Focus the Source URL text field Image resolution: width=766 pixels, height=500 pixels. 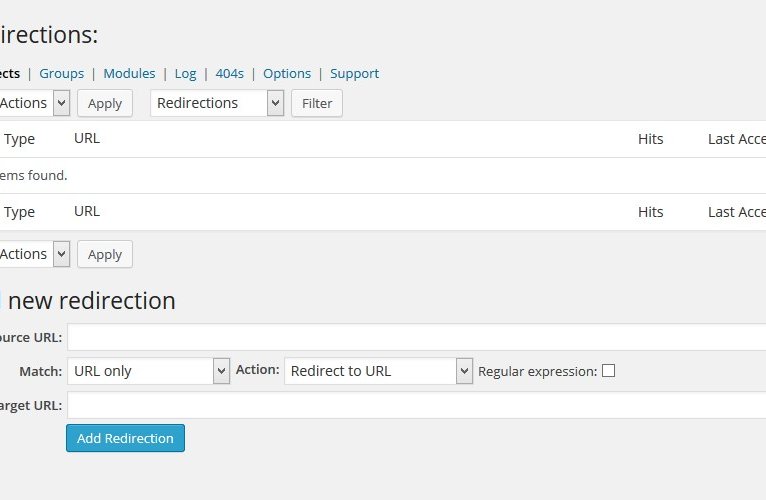[x=416, y=337]
